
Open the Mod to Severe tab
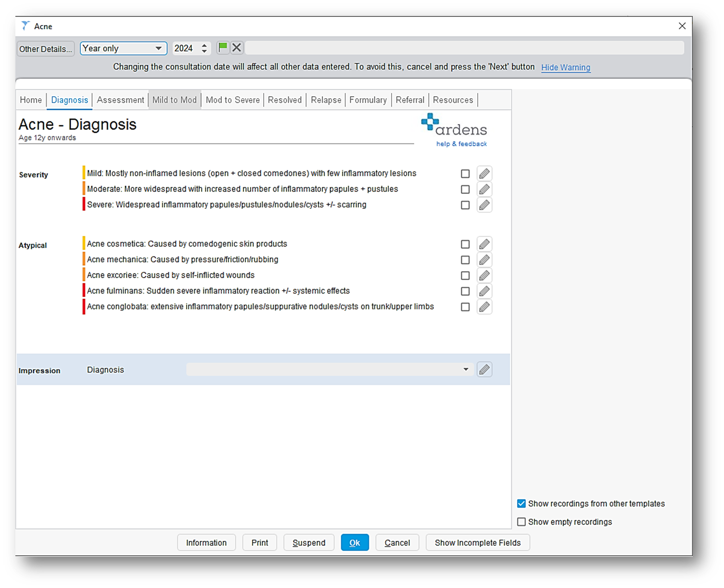point(233,100)
